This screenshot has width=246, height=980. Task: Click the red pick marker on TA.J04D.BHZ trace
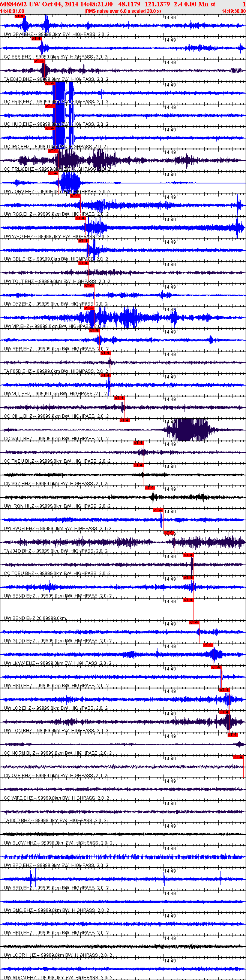pyautogui.click(x=169, y=533)
